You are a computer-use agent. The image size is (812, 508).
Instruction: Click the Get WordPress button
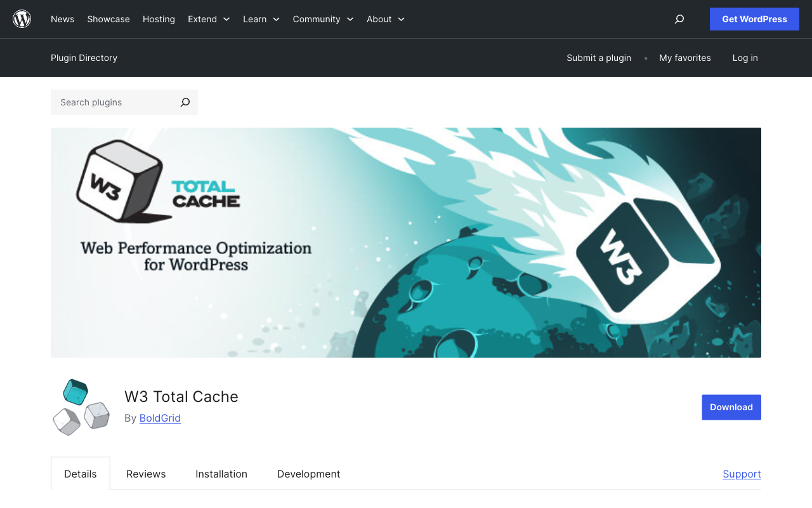click(x=754, y=19)
